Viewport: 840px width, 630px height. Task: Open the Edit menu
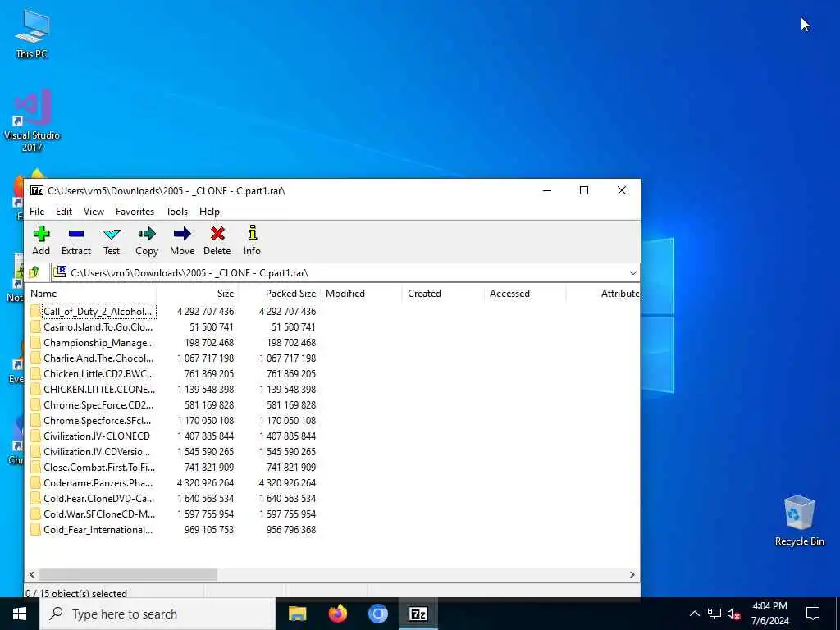point(64,212)
